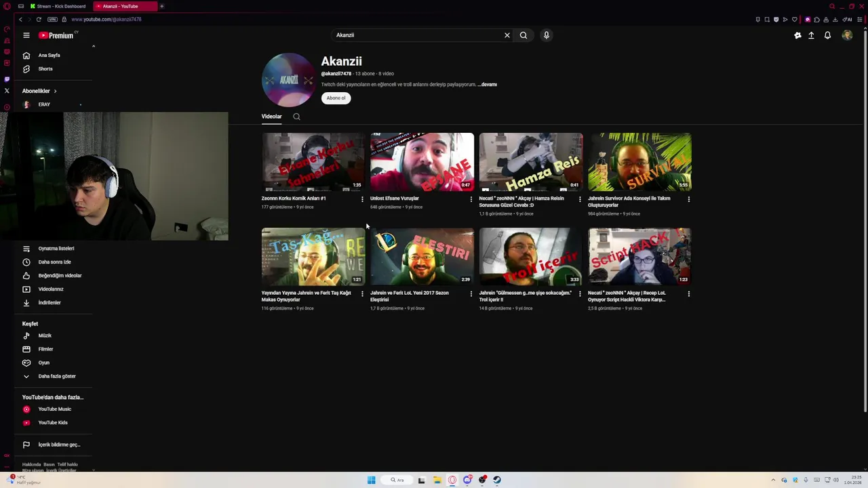
Task: Expand channel description with ...devamı
Action: point(488,85)
